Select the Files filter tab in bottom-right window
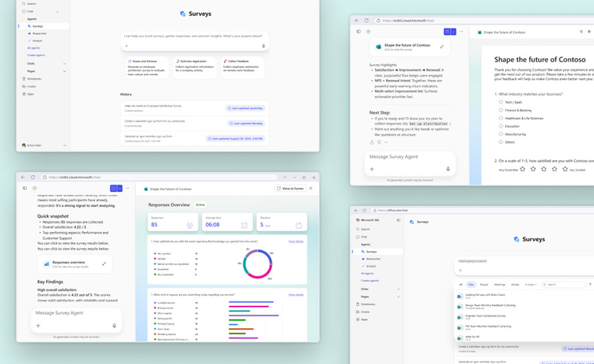 click(471, 285)
